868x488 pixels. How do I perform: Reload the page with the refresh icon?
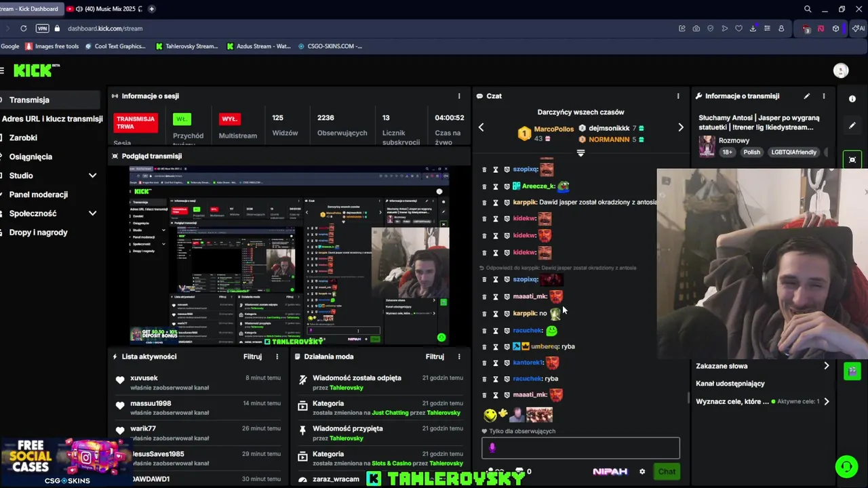[x=24, y=28]
